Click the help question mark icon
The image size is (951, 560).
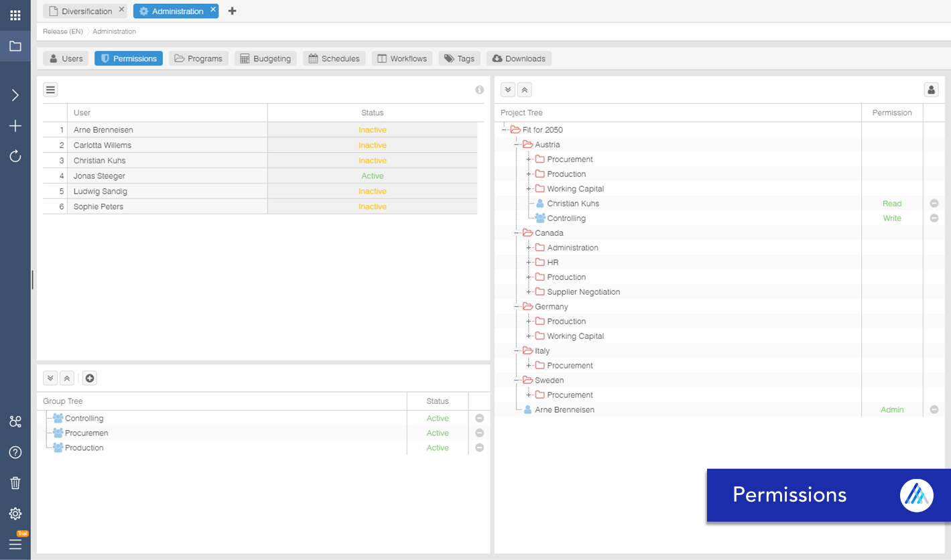coord(15,452)
